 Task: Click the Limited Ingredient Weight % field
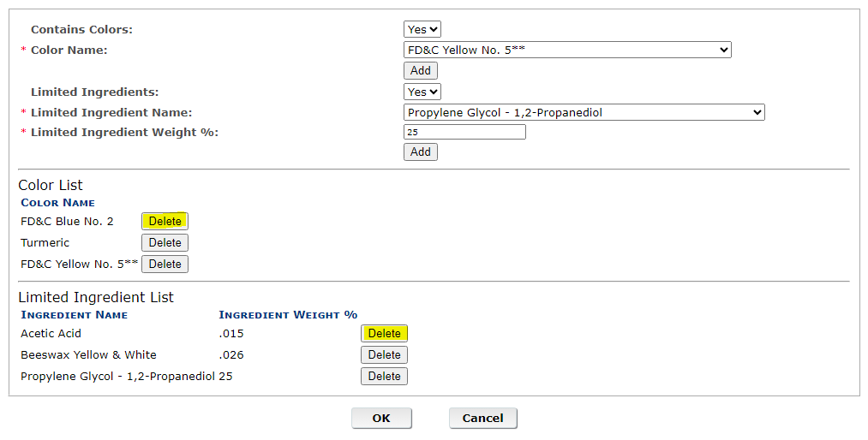tap(464, 132)
